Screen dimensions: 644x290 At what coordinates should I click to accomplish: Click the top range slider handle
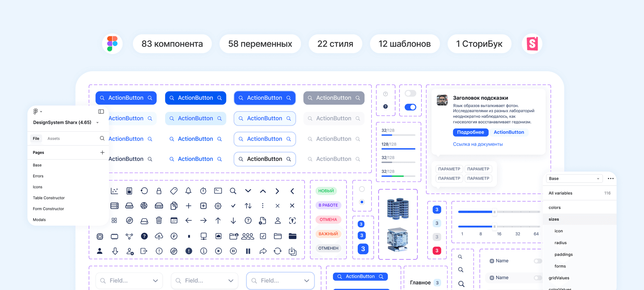click(494, 212)
